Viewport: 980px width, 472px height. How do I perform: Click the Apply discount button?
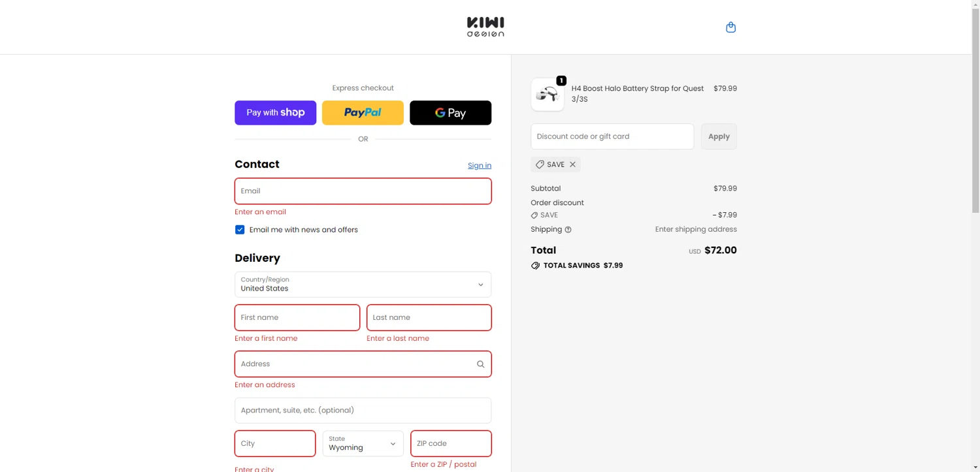point(719,136)
